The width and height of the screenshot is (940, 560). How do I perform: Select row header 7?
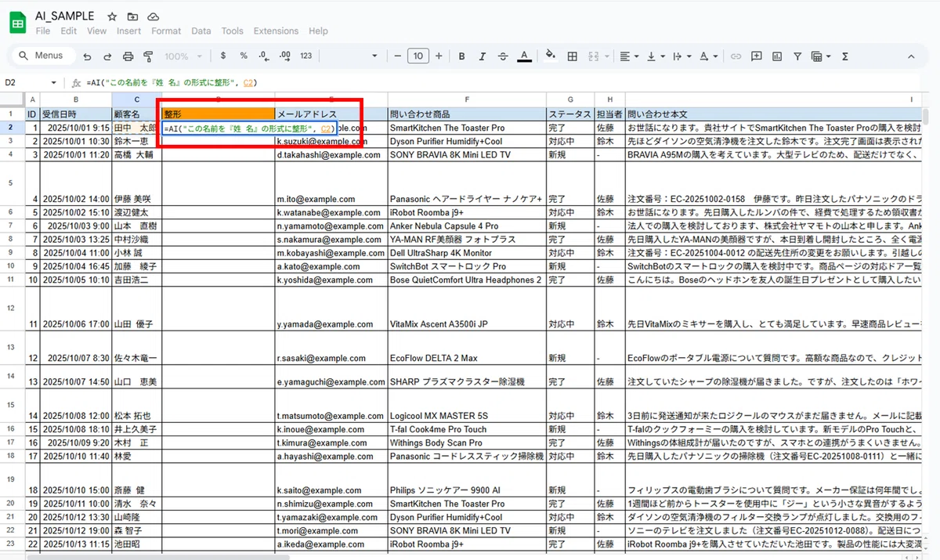point(10,226)
